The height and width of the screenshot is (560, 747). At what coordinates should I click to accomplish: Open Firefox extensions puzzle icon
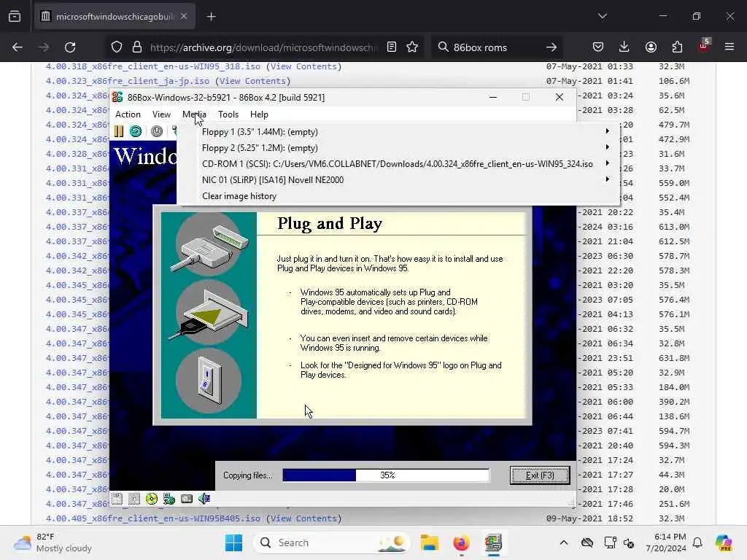click(x=677, y=47)
